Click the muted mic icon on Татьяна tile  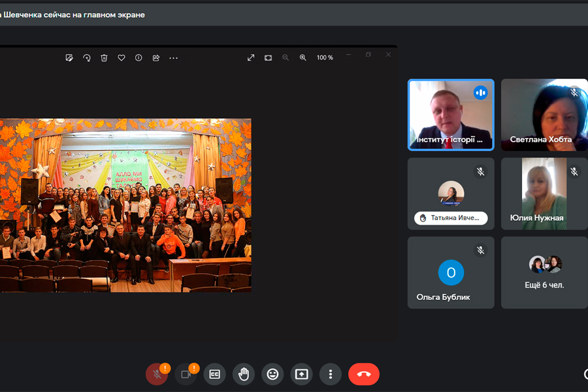(480, 172)
